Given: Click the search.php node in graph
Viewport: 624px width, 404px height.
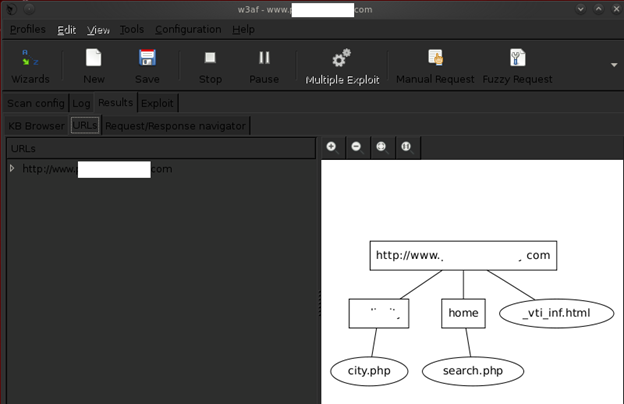Looking at the screenshot, I should [x=473, y=371].
